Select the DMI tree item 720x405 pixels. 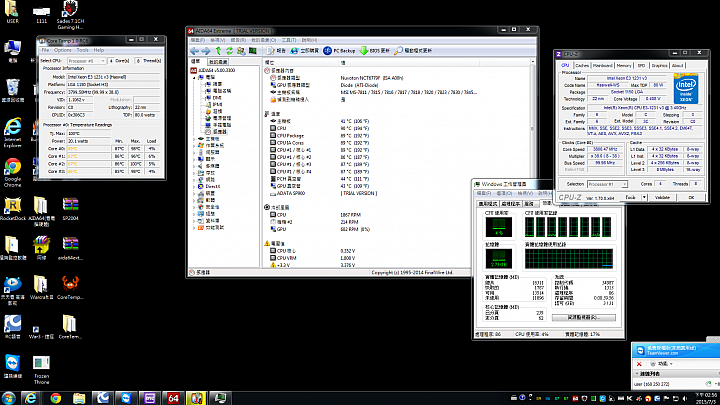click(214, 98)
